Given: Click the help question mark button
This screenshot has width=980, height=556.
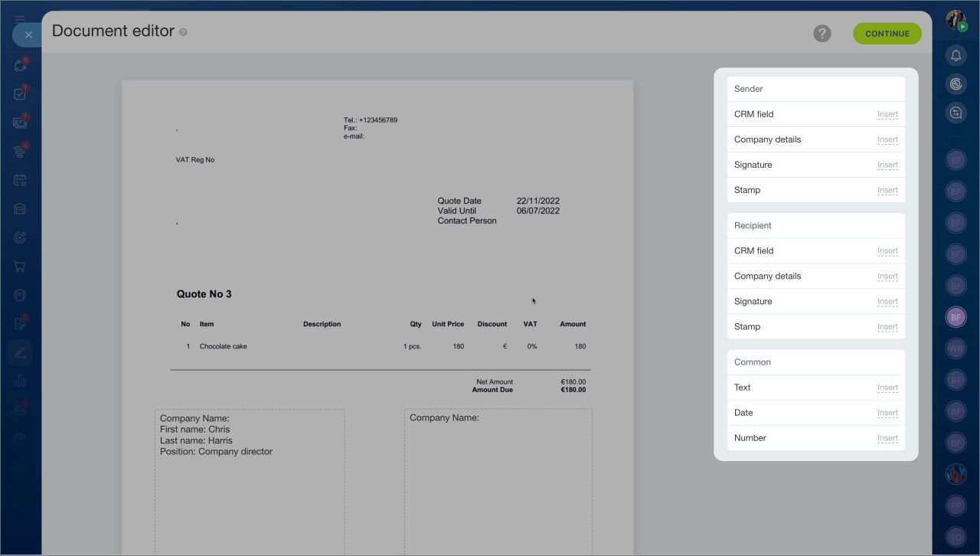Looking at the screenshot, I should (x=822, y=34).
